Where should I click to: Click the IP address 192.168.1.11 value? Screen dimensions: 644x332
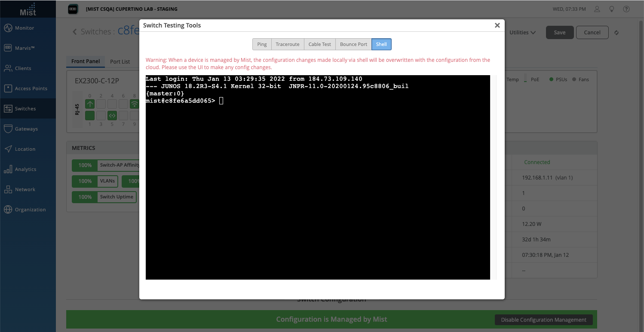click(537, 177)
